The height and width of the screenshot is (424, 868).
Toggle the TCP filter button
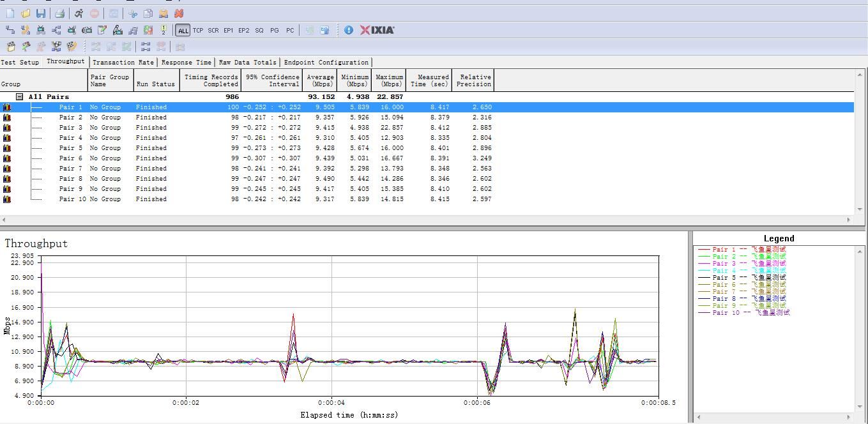tap(198, 30)
